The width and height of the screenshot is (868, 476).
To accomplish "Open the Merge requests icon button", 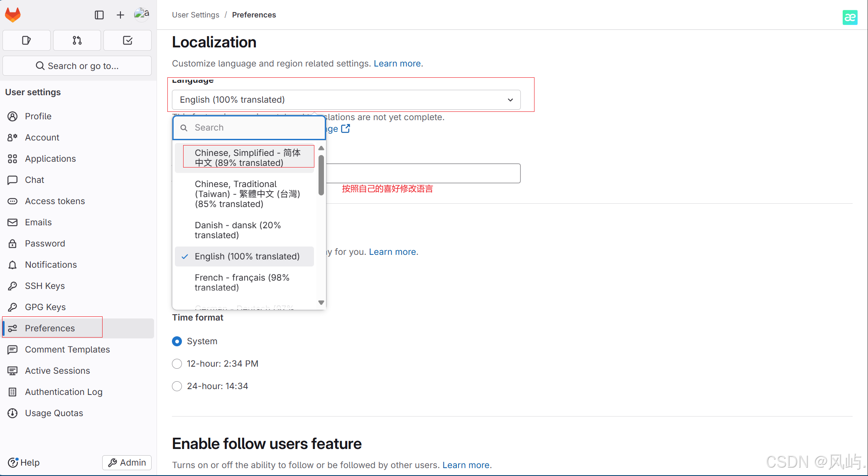I will 77,40.
